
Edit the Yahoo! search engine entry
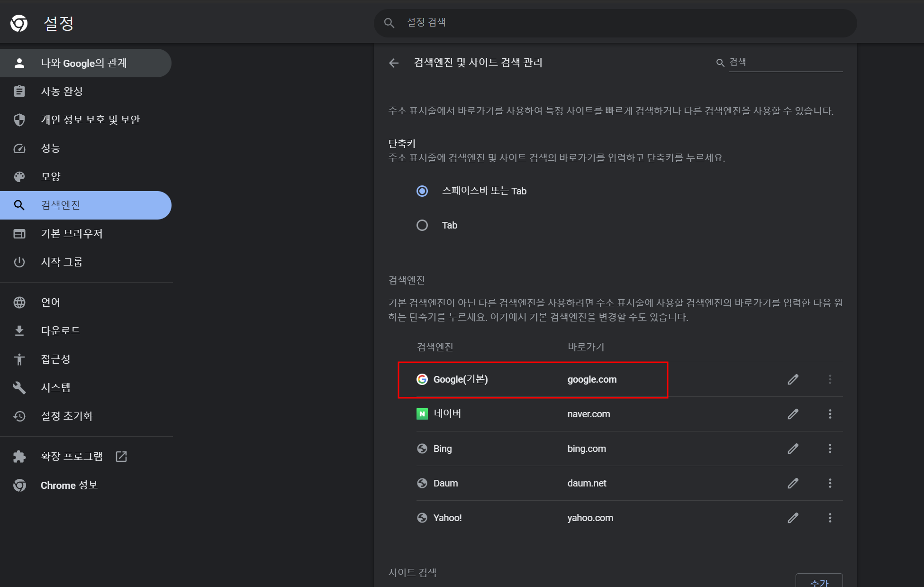793,518
